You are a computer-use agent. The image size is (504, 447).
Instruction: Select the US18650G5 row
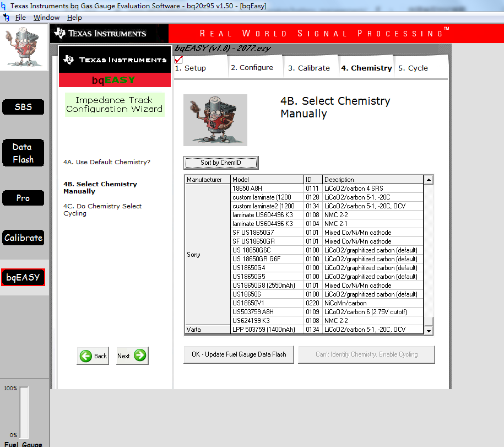327,277
